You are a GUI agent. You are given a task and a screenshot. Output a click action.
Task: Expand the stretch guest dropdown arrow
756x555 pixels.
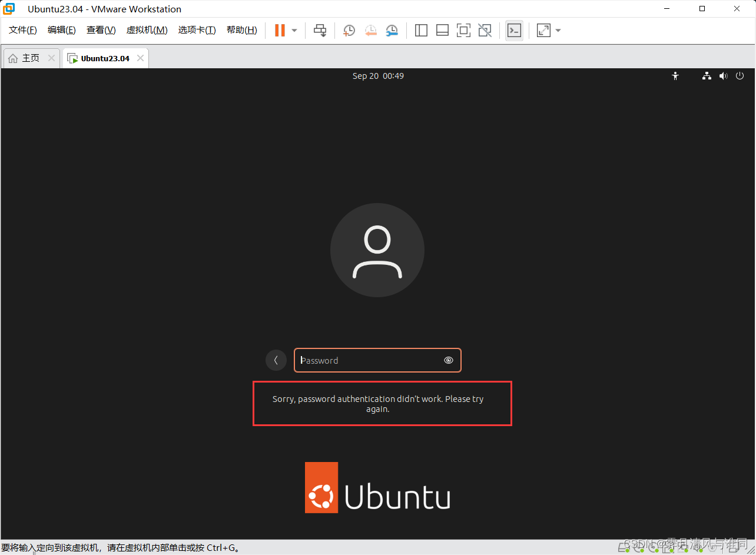[558, 30]
